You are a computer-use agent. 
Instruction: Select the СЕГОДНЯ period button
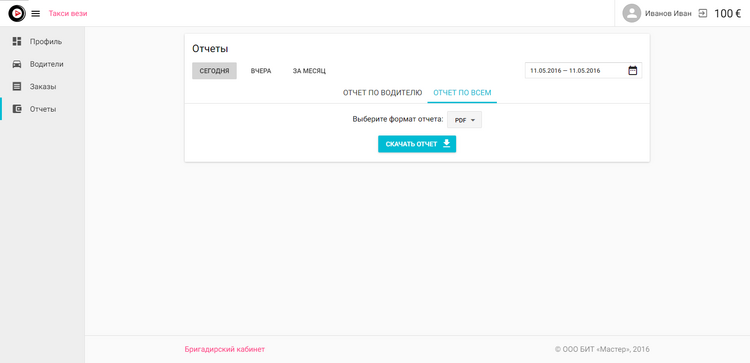click(214, 71)
